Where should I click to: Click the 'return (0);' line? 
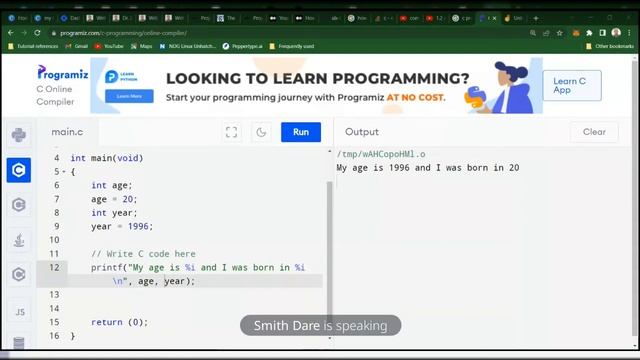click(x=119, y=322)
